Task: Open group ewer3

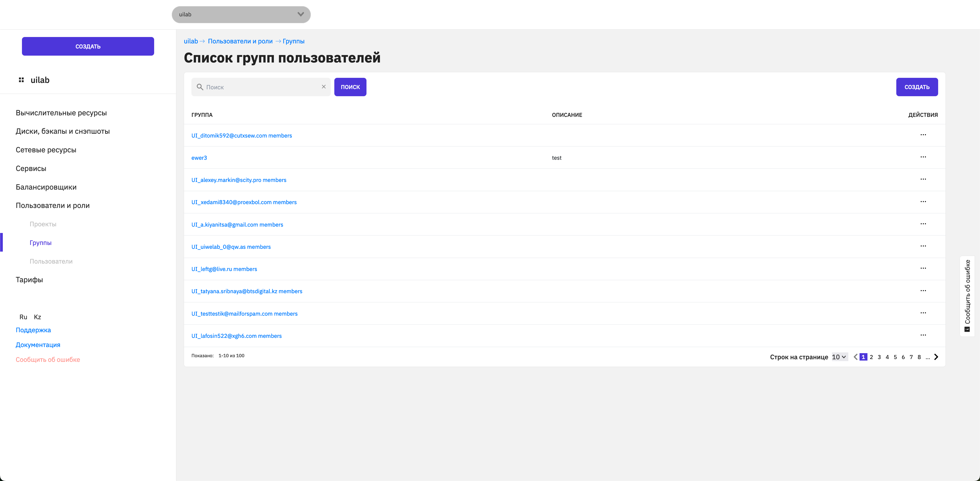Action: pyautogui.click(x=199, y=157)
